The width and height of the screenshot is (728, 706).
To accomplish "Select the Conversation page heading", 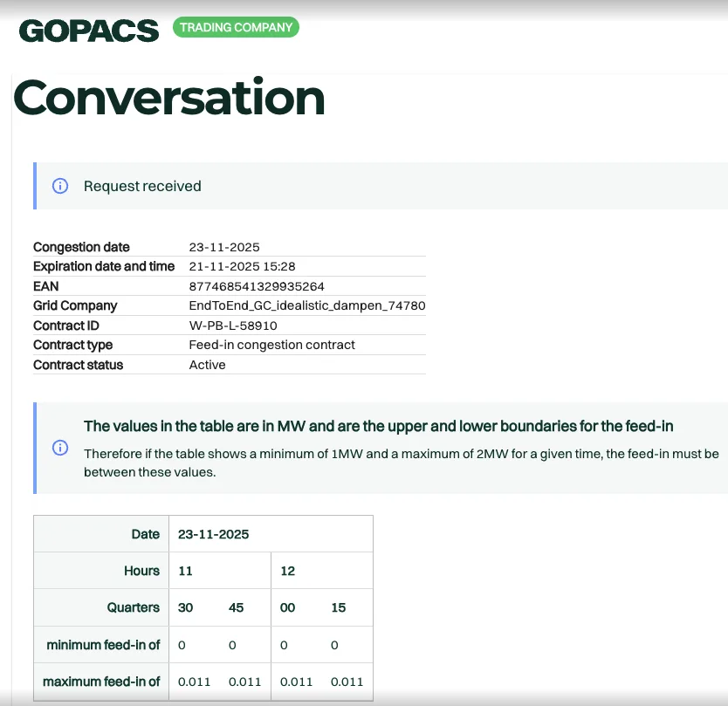I will click(169, 97).
